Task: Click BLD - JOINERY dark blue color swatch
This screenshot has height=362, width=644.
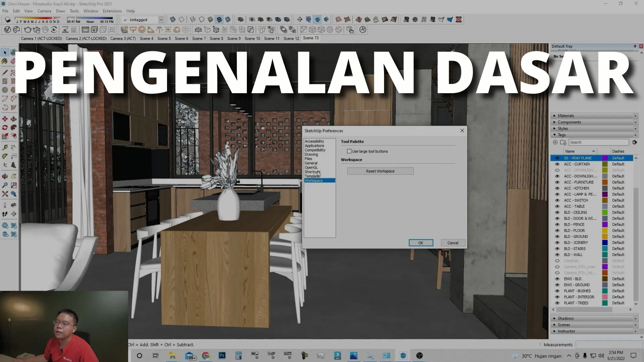Action: [605, 243]
